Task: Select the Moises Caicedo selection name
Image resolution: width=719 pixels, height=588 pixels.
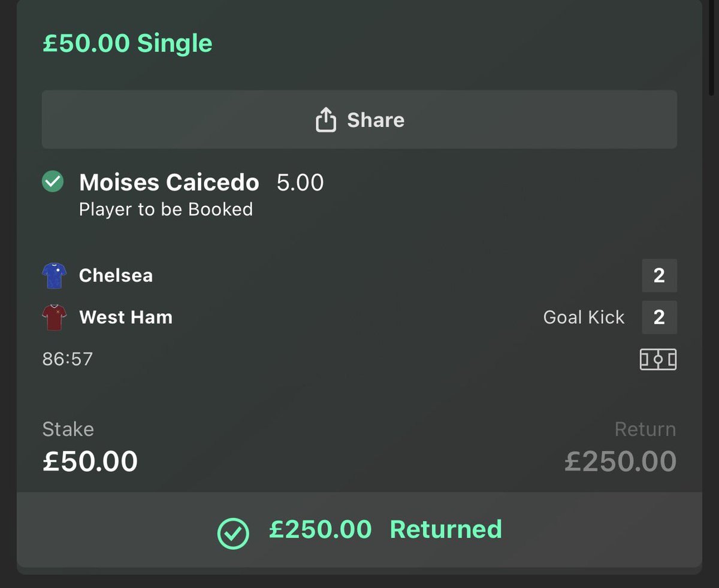Action: coord(169,183)
